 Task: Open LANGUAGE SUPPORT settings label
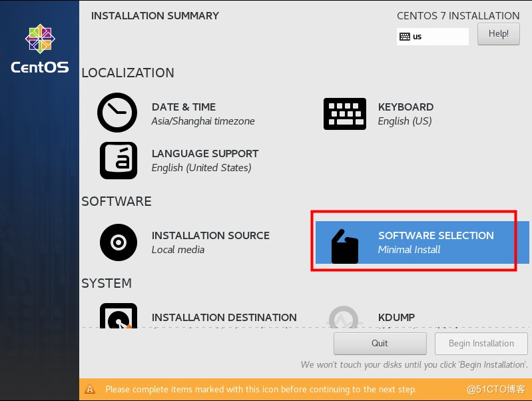click(x=205, y=153)
